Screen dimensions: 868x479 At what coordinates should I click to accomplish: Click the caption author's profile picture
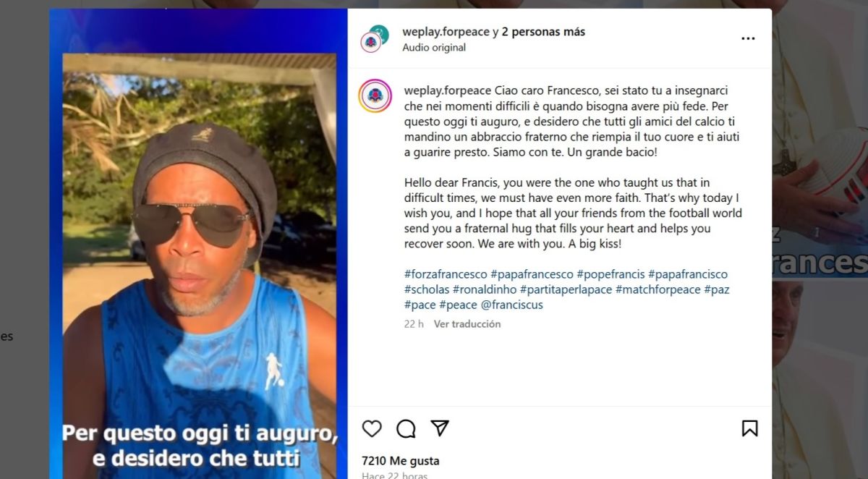[x=375, y=96]
